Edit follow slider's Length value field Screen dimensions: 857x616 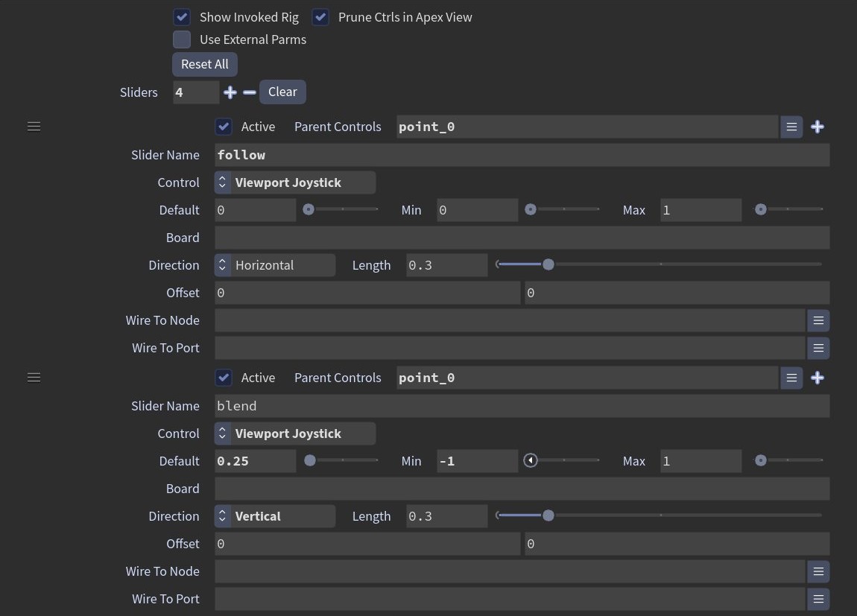pyautogui.click(x=446, y=265)
